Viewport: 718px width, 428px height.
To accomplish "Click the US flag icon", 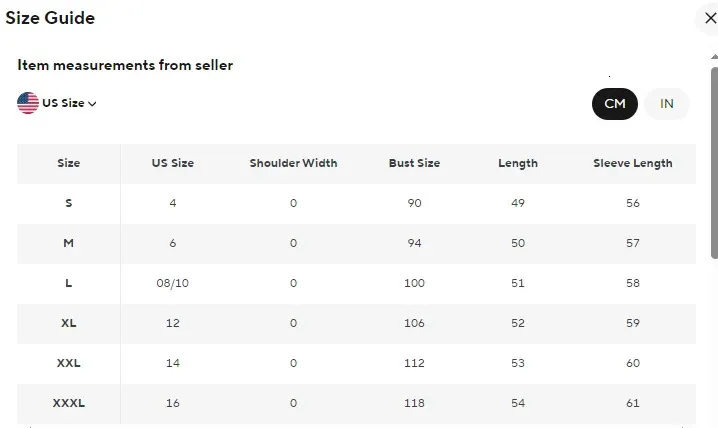I will (28, 103).
